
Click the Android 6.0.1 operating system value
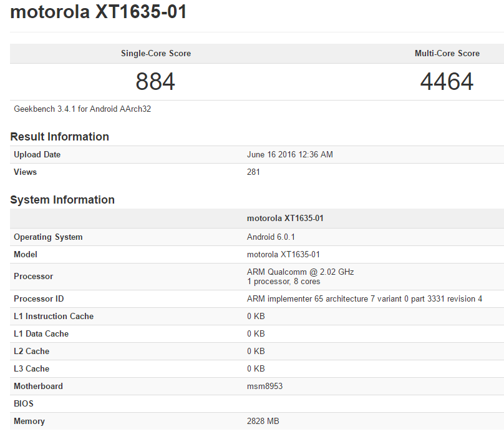tap(271, 237)
